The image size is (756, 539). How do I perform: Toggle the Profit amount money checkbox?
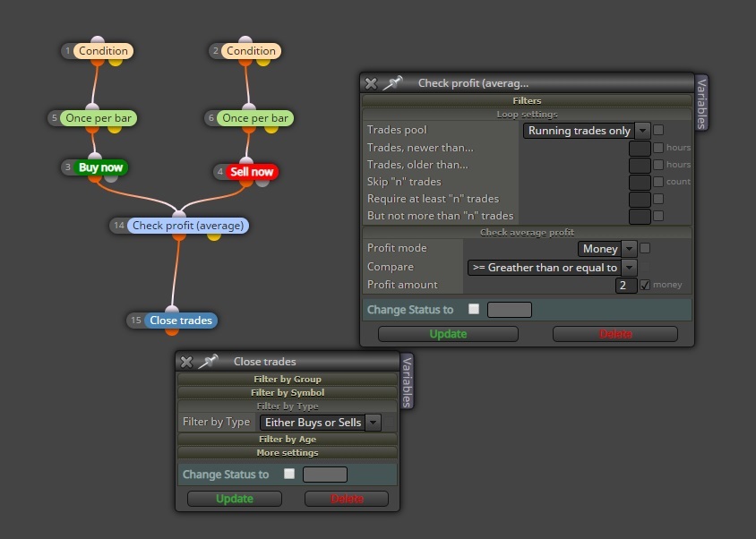click(645, 286)
